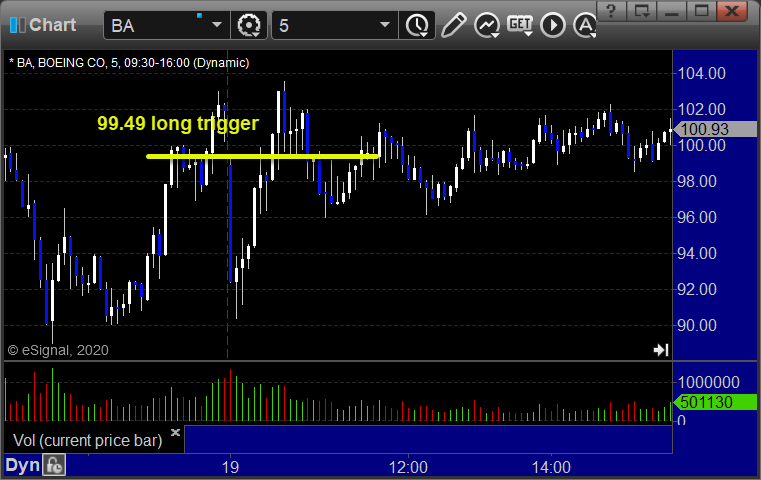Click the 14:00 time axis label
This screenshot has height=480, width=761.
(x=551, y=467)
